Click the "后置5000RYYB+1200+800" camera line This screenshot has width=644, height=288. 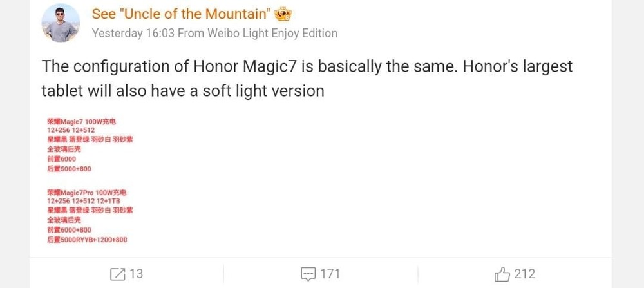click(87, 240)
